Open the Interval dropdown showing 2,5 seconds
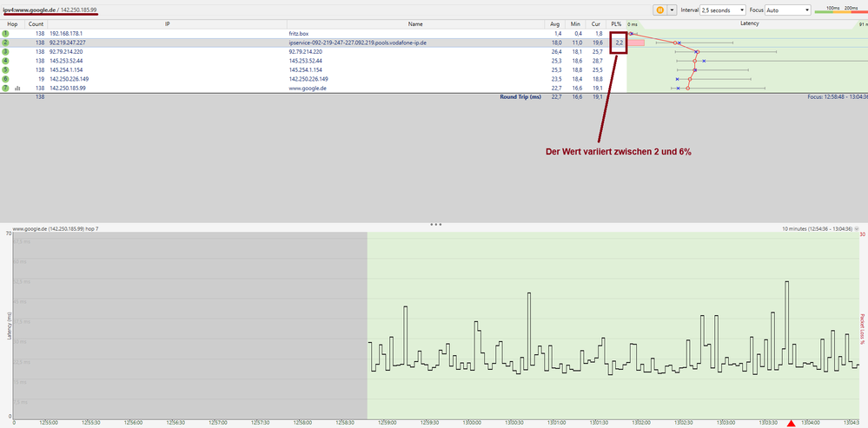The height and width of the screenshot is (428, 868). tap(723, 10)
